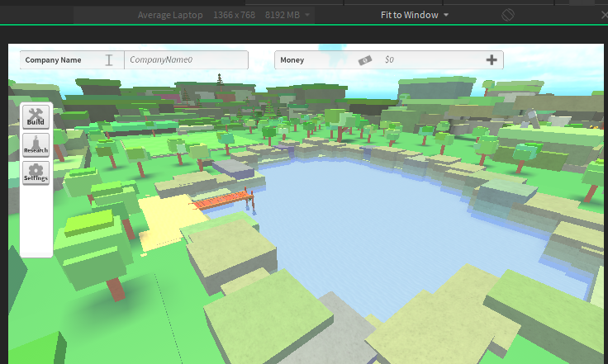Open the Build menu button
Image resolution: width=608 pixels, height=364 pixels.
36,116
